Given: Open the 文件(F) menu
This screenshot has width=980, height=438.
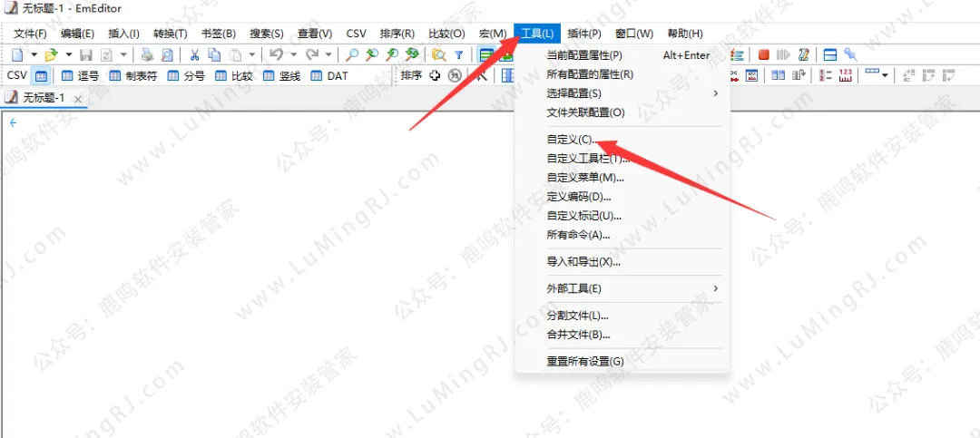Looking at the screenshot, I should pos(30,34).
